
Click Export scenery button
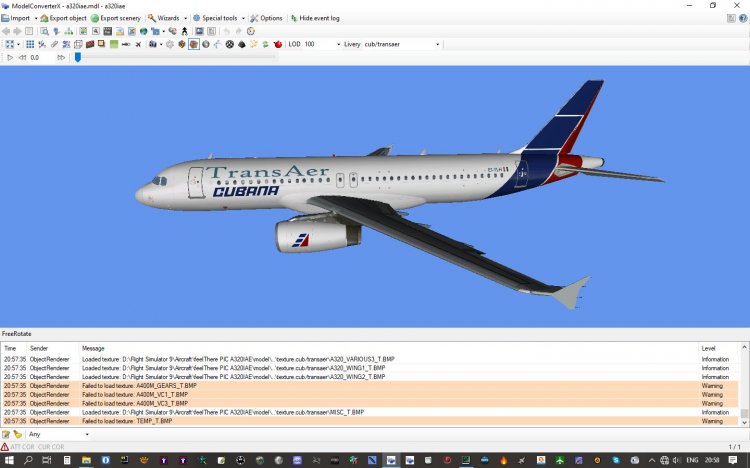coord(116,18)
